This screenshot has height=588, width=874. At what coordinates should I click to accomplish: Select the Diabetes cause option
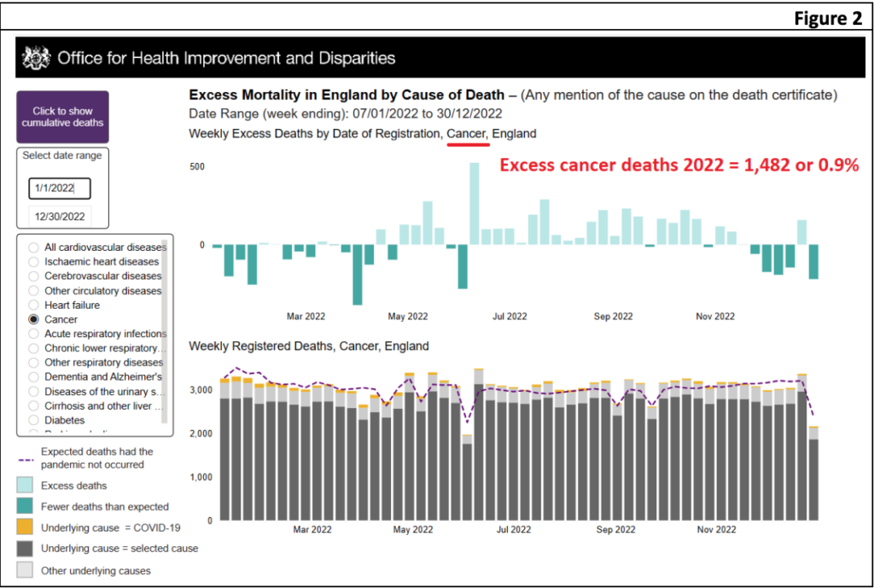[34, 420]
